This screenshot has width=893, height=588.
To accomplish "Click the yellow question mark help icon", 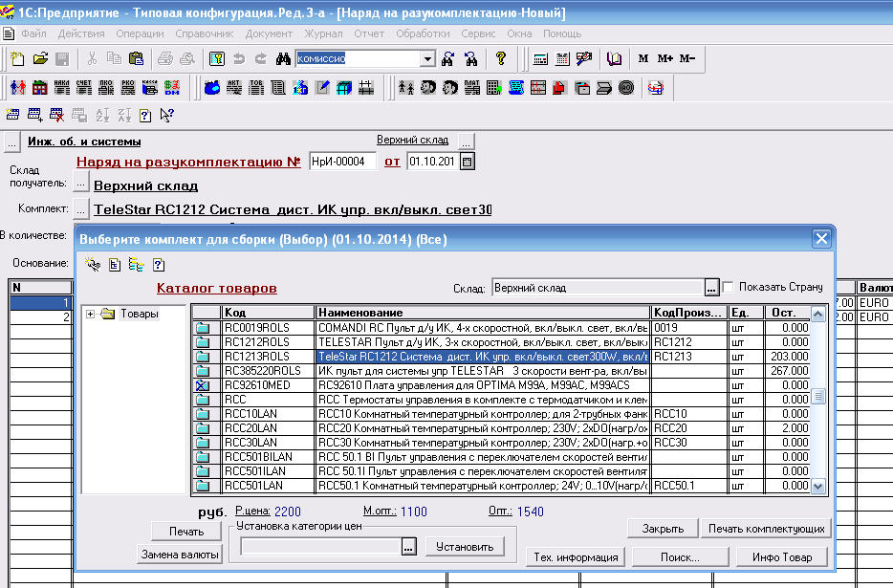I will [x=500, y=58].
